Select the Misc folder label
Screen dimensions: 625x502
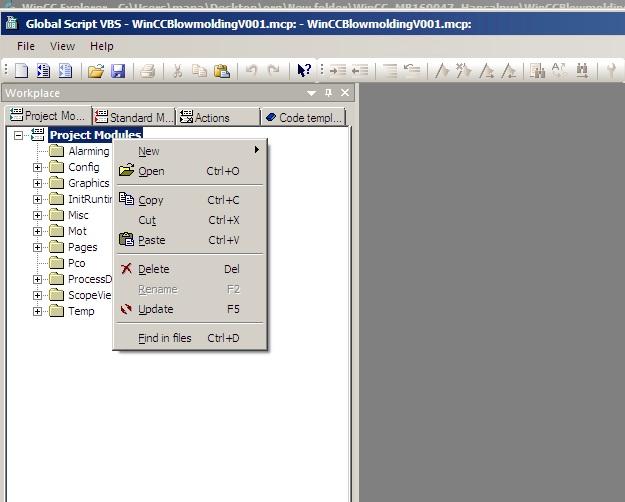pos(78,215)
